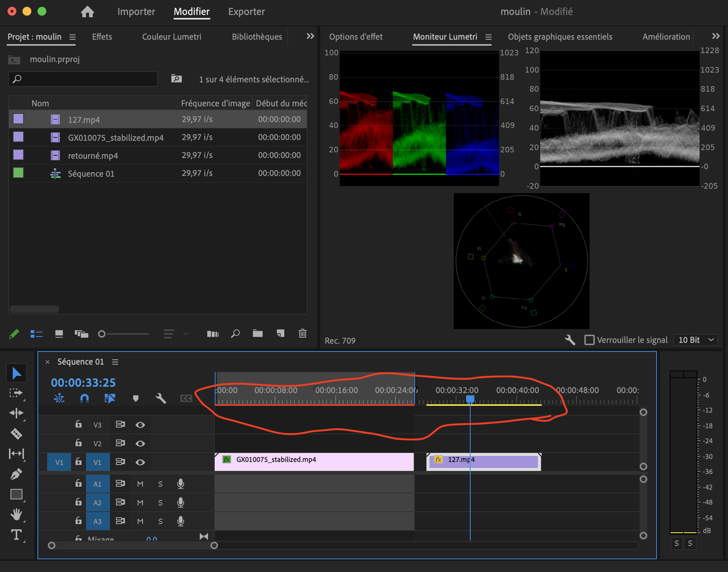Image resolution: width=728 pixels, height=572 pixels.
Task: Open the Couleur Lumetri tab
Action: [x=172, y=37]
